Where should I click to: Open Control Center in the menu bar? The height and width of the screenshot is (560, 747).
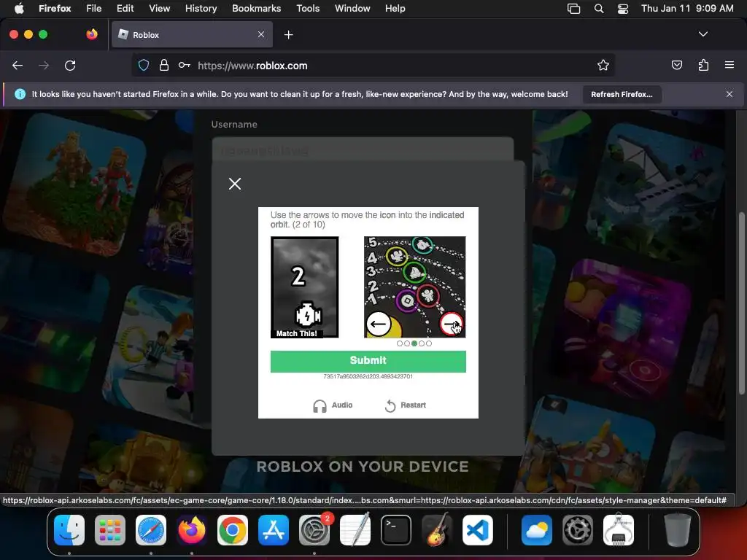point(623,9)
